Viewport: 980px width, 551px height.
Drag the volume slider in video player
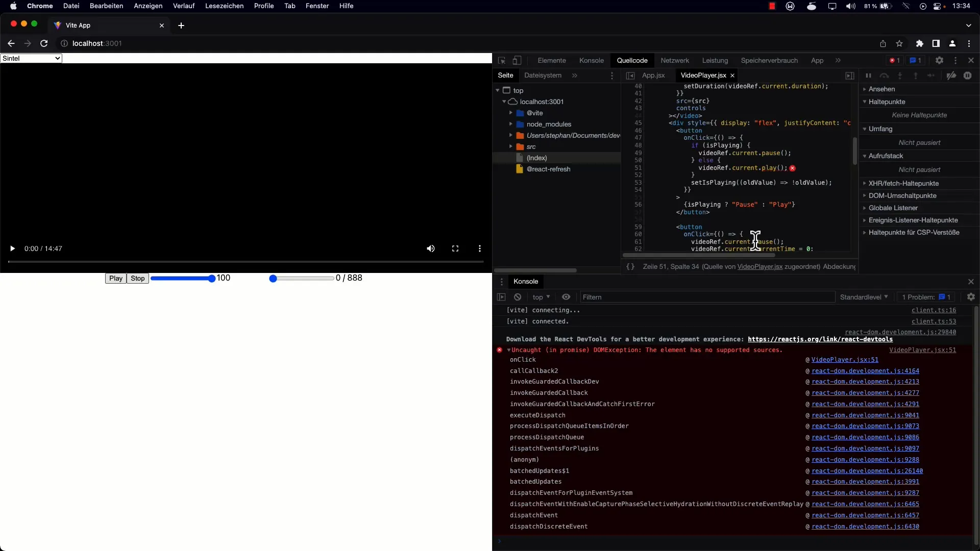[x=211, y=278]
